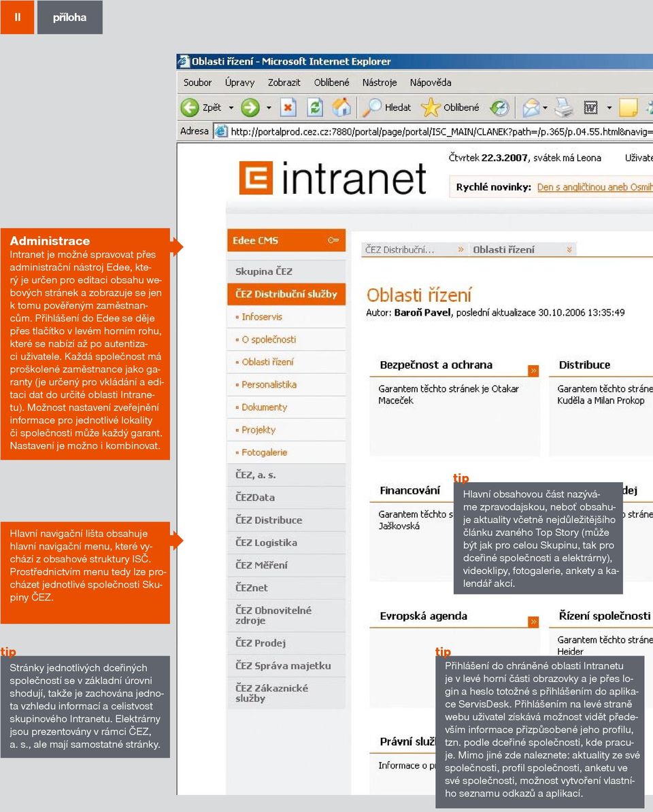This screenshot has height=812, width=653.
Task: Click the Evropská agenda heading
Action: (423, 616)
